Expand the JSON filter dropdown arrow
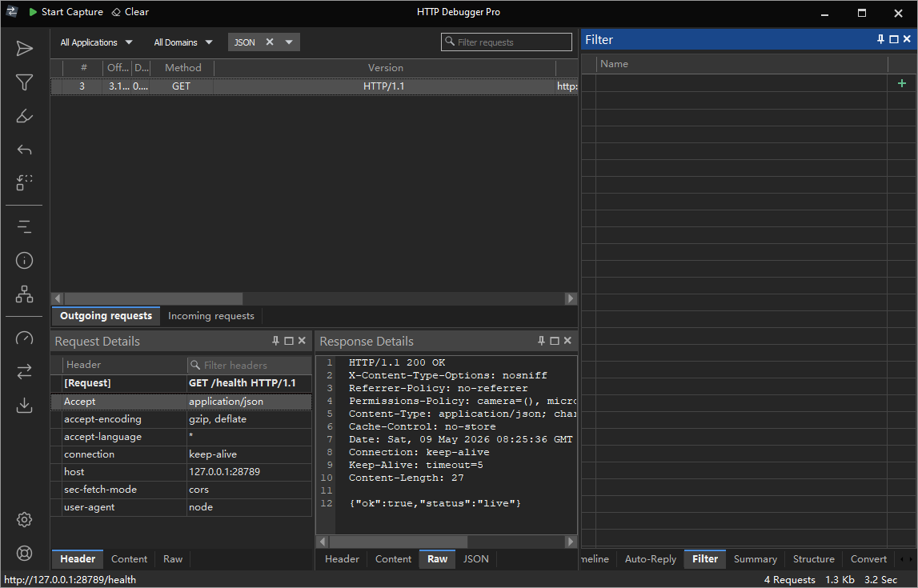 [289, 42]
